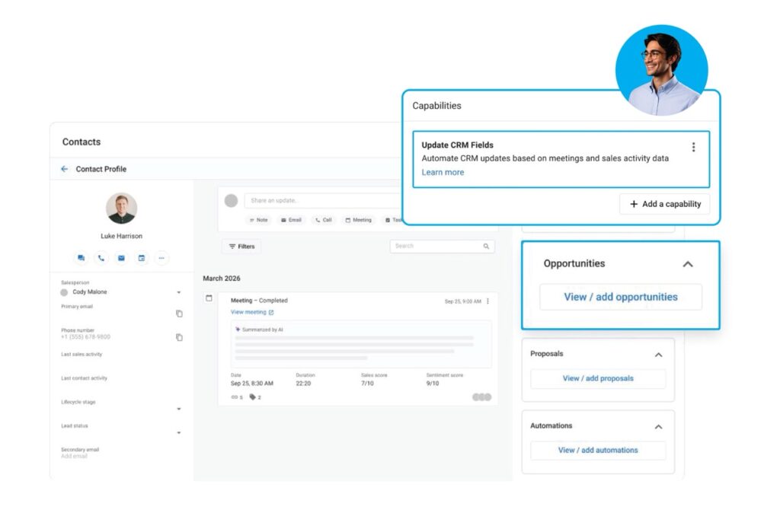Click the email icon under Luke Harrison
The width and height of the screenshot is (780, 532).
(x=121, y=258)
